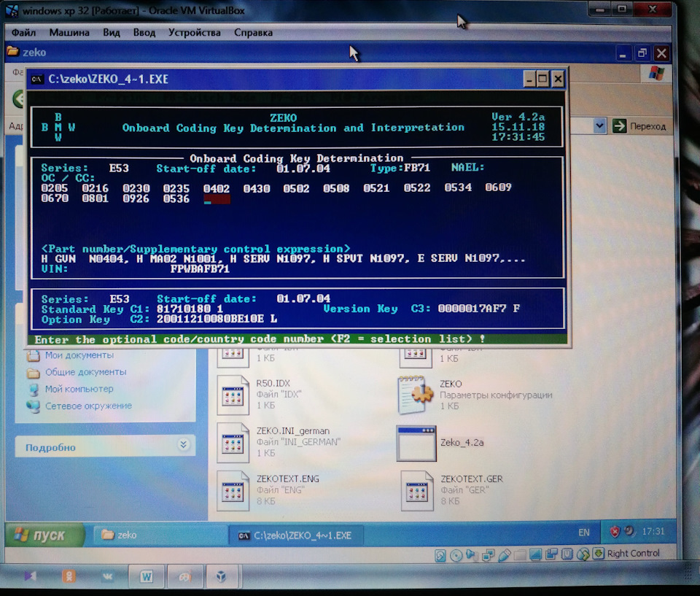Switch to VirtualBox on host taskbar
The width and height of the screenshot is (700, 596).
(221, 577)
